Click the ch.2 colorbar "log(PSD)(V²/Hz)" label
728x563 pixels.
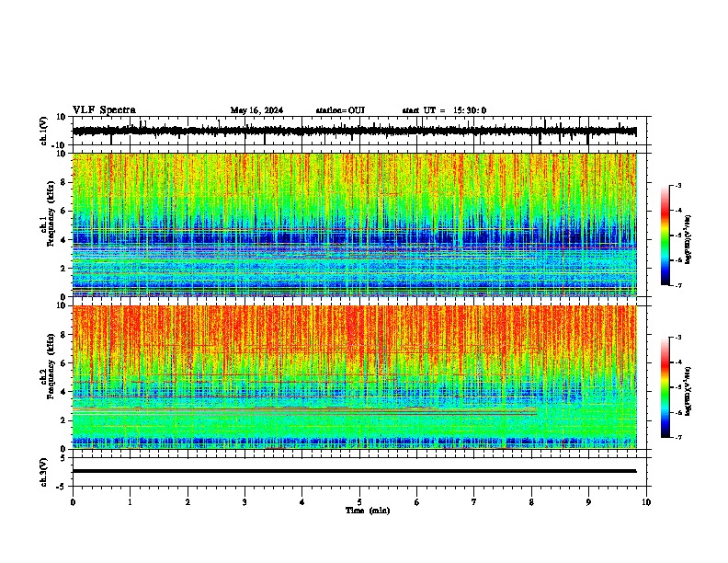688,391
